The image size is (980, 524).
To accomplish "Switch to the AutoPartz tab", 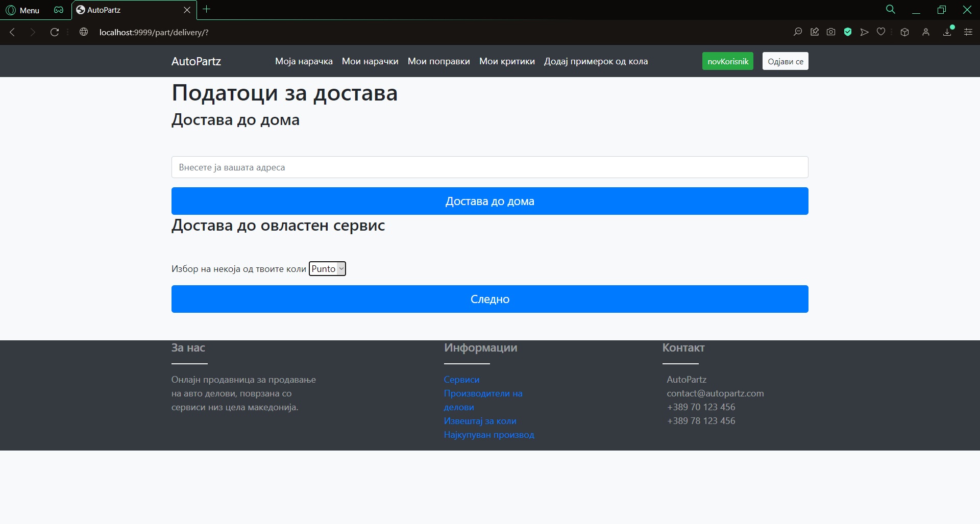I will [x=128, y=10].
